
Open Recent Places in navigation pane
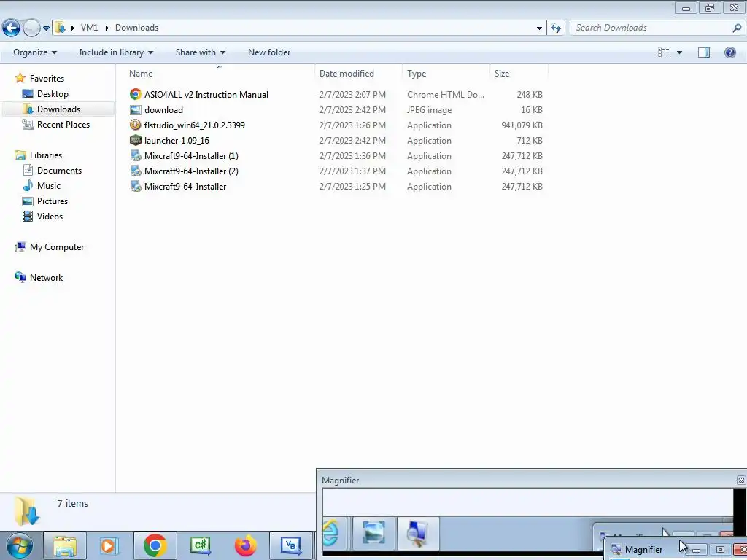(x=56, y=124)
